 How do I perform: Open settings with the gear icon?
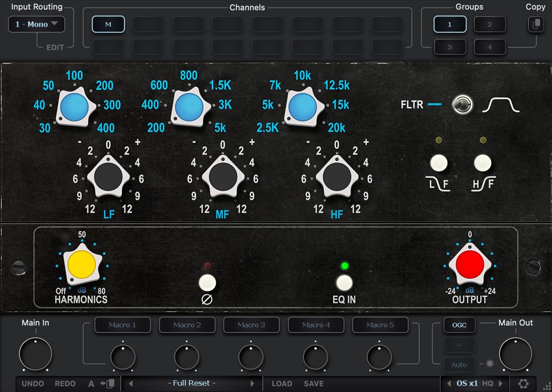523,383
